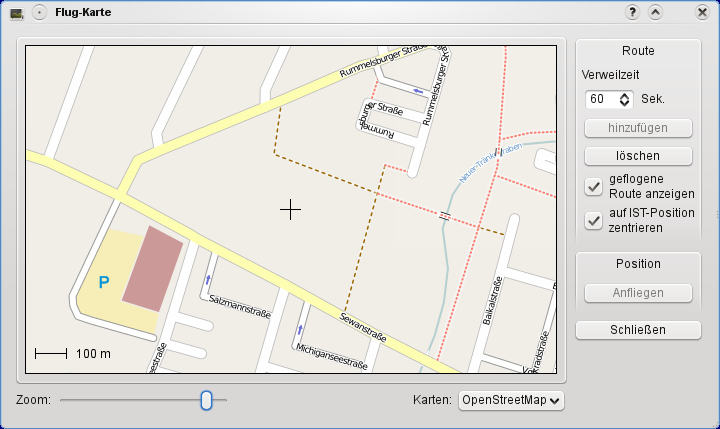Toggle 'geflogene Route anzeigen' checkbox
This screenshot has width=720, height=429.
593,186
